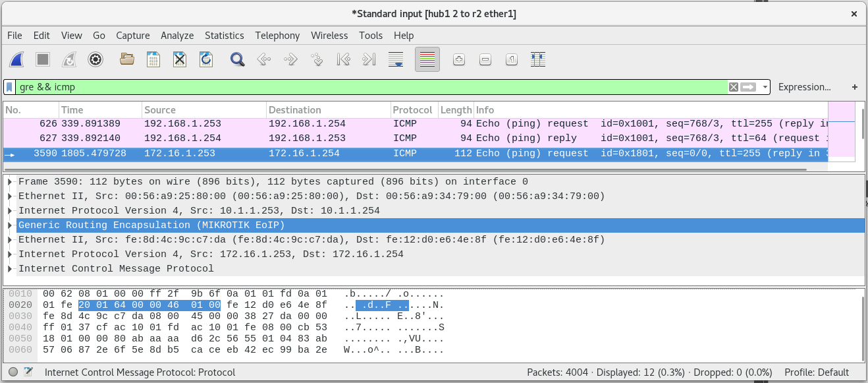Image resolution: width=868 pixels, height=383 pixels.
Task: Sort by the Length column header
Action: 456,110
